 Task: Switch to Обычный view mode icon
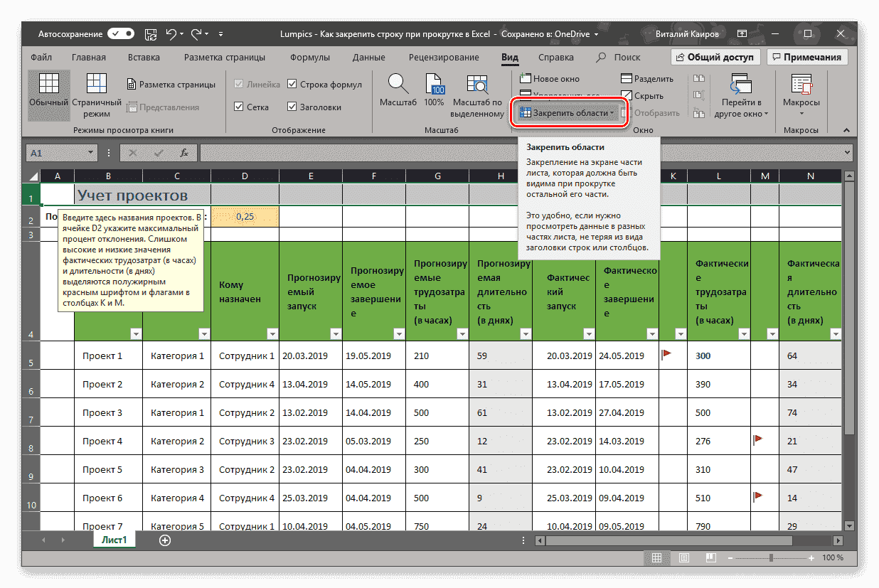coord(48,94)
